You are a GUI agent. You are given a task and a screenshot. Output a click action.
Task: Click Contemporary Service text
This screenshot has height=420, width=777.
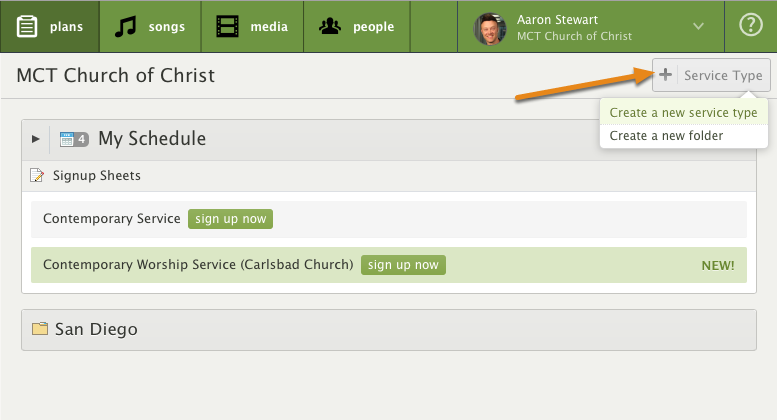[x=111, y=218]
